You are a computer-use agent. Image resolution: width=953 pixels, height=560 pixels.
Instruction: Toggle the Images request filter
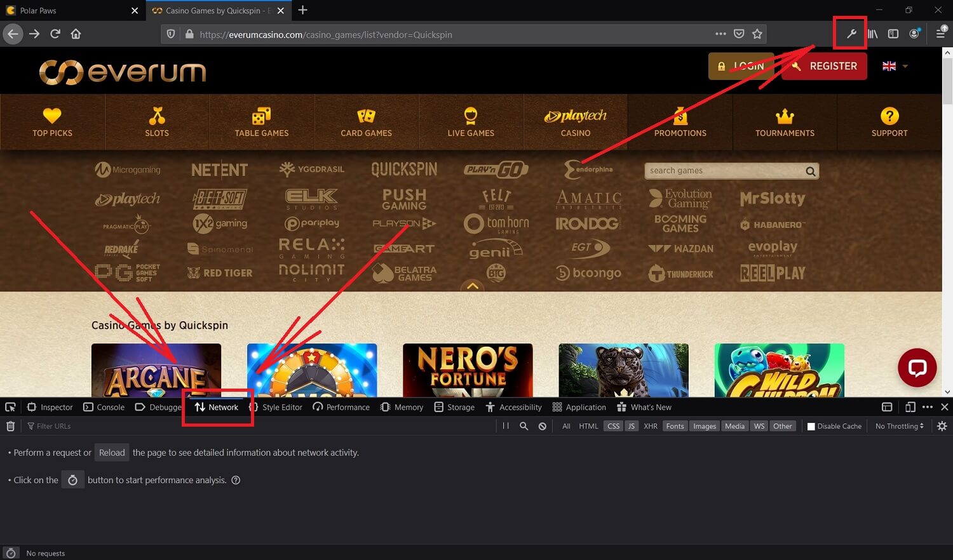(705, 426)
